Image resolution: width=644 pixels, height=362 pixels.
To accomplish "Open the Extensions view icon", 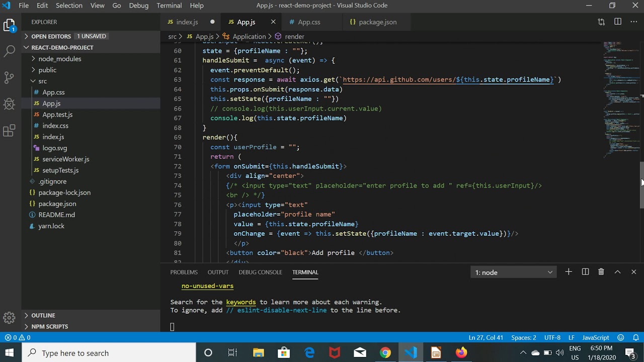I will click(x=10, y=131).
